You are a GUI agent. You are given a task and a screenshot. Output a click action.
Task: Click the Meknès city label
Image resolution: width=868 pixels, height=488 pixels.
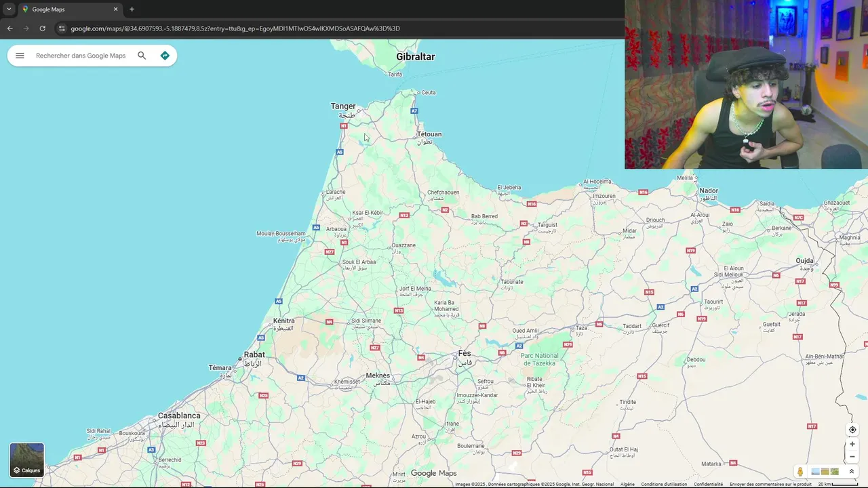coord(378,375)
